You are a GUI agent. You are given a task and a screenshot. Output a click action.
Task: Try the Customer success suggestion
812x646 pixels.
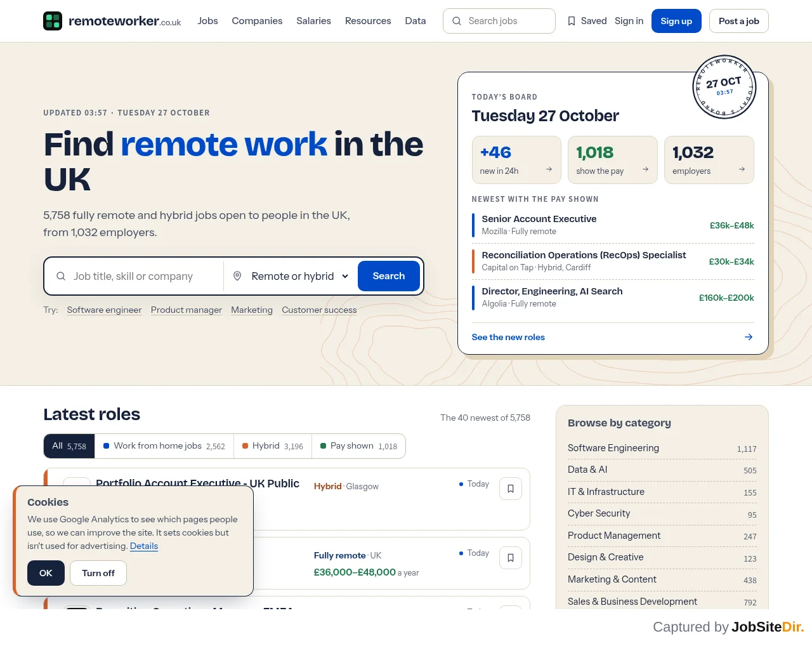click(319, 310)
